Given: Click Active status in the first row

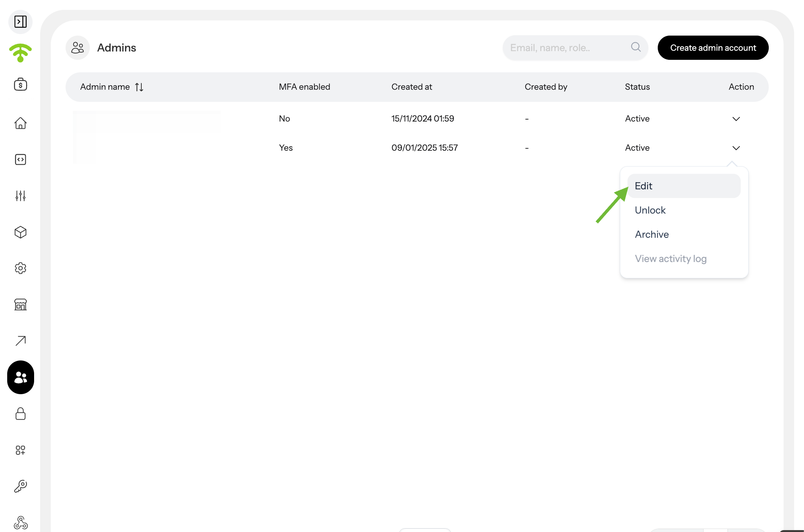Looking at the screenshot, I should click(x=637, y=119).
